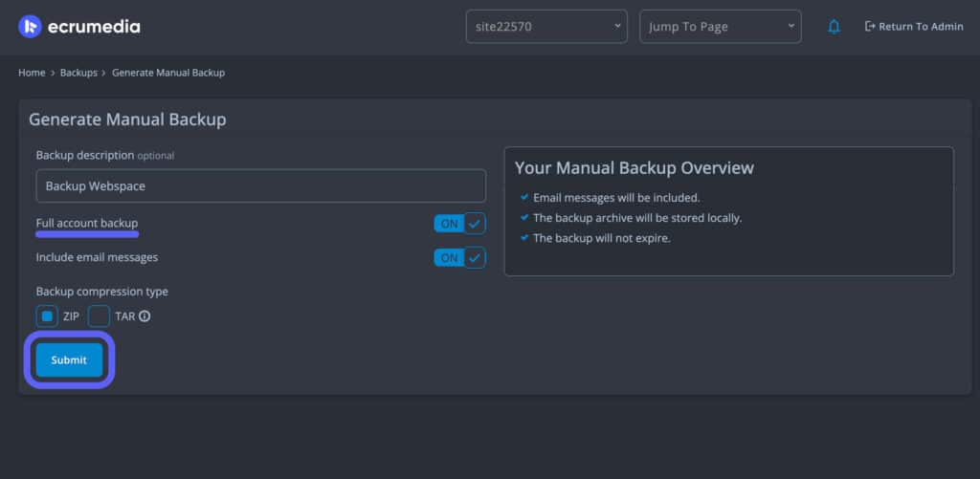Click the checkmark beside stored locally line
This screenshot has height=479, width=980.
[523, 218]
